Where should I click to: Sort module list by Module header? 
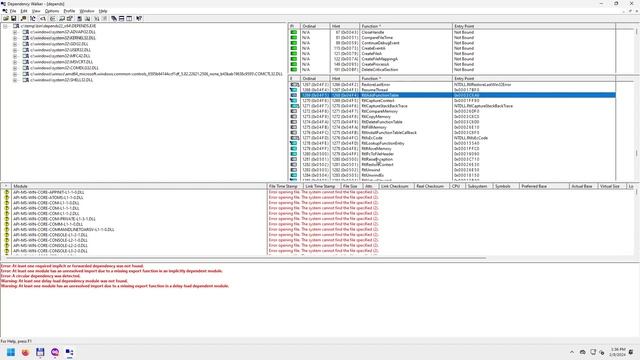tap(139, 186)
